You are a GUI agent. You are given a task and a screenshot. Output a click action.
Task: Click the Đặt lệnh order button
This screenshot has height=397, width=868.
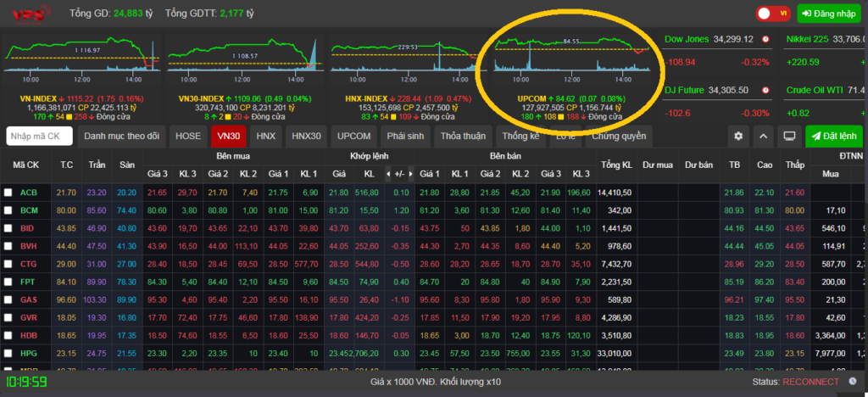coord(834,137)
